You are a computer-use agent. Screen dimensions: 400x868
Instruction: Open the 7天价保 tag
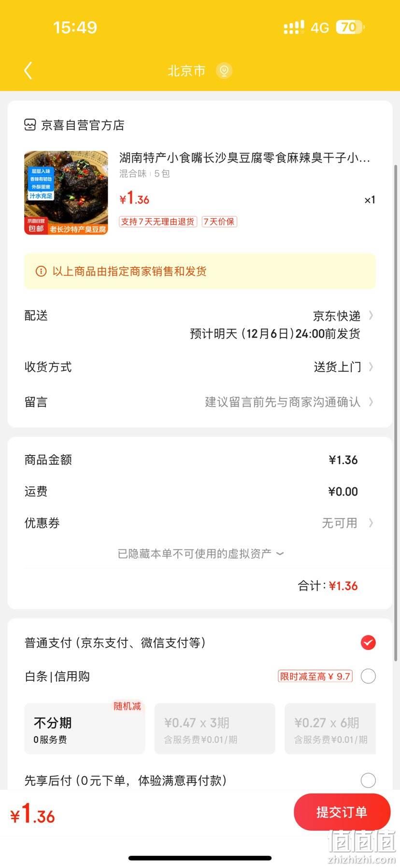(x=219, y=221)
